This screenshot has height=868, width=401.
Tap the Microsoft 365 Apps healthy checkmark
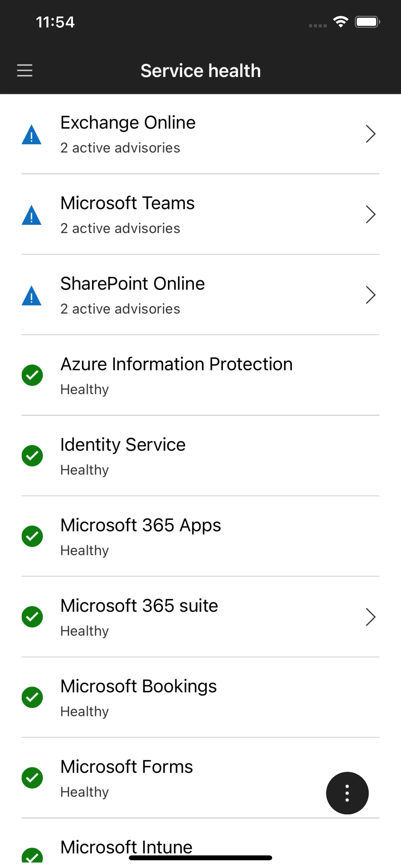point(32,536)
